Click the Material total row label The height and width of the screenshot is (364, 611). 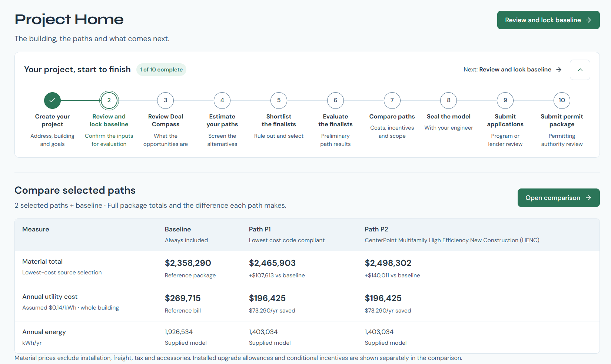click(42, 261)
